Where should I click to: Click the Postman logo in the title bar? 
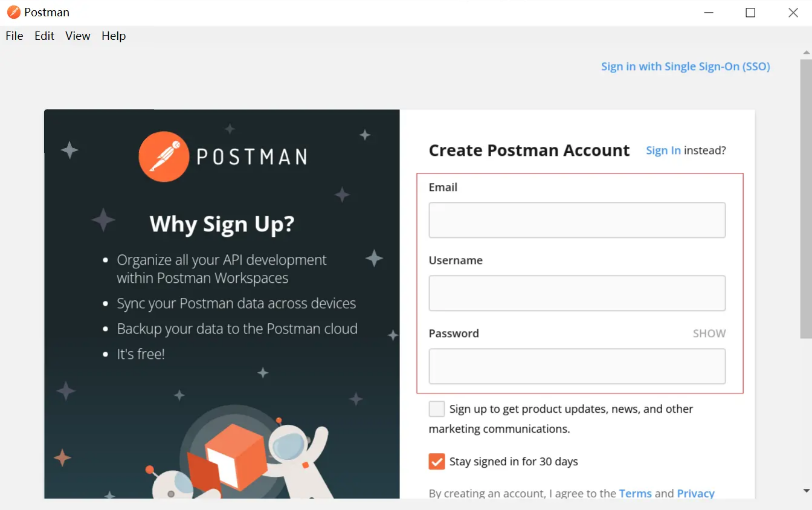point(13,12)
